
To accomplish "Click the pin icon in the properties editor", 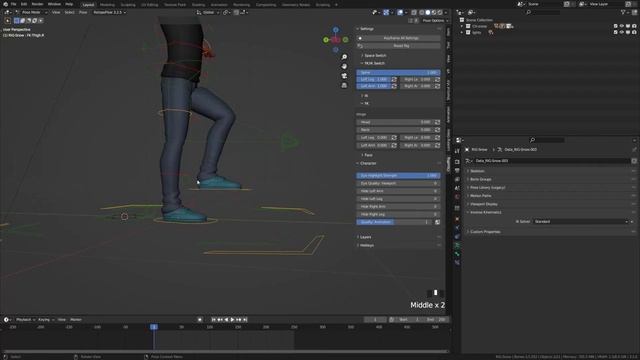I will coord(634,150).
